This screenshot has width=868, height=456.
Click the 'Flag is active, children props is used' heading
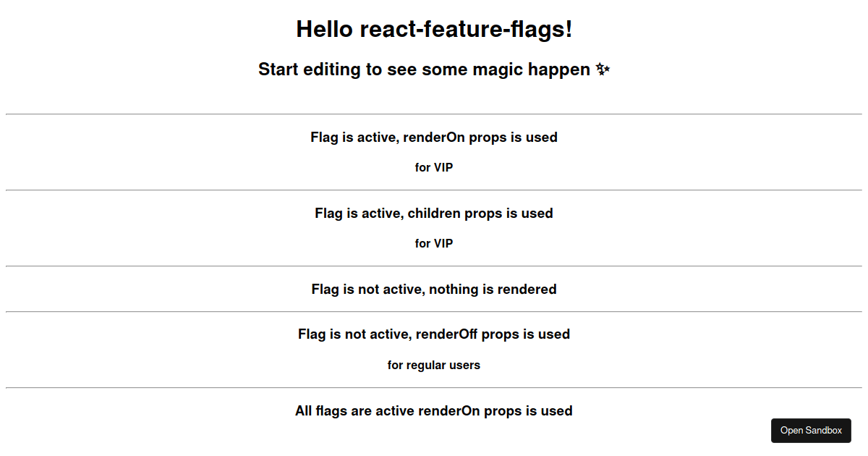coord(433,213)
